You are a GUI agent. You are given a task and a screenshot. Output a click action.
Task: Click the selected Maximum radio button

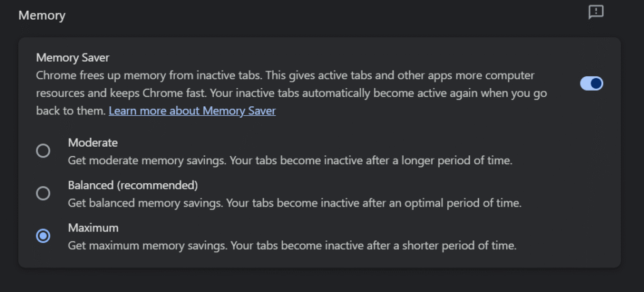pyautogui.click(x=43, y=236)
